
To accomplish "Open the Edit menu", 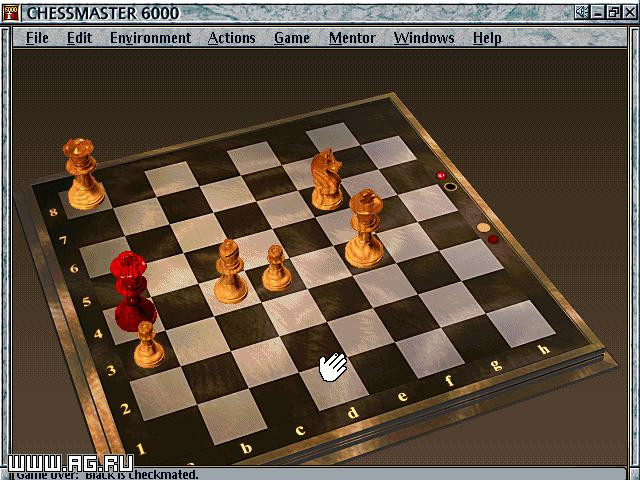I will pyautogui.click(x=79, y=38).
